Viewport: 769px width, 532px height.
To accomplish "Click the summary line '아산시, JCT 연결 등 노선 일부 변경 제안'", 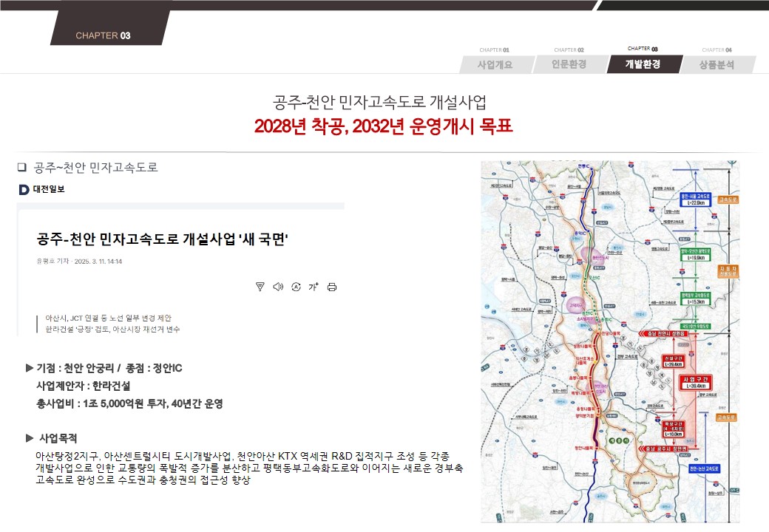I will [x=109, y=318].
